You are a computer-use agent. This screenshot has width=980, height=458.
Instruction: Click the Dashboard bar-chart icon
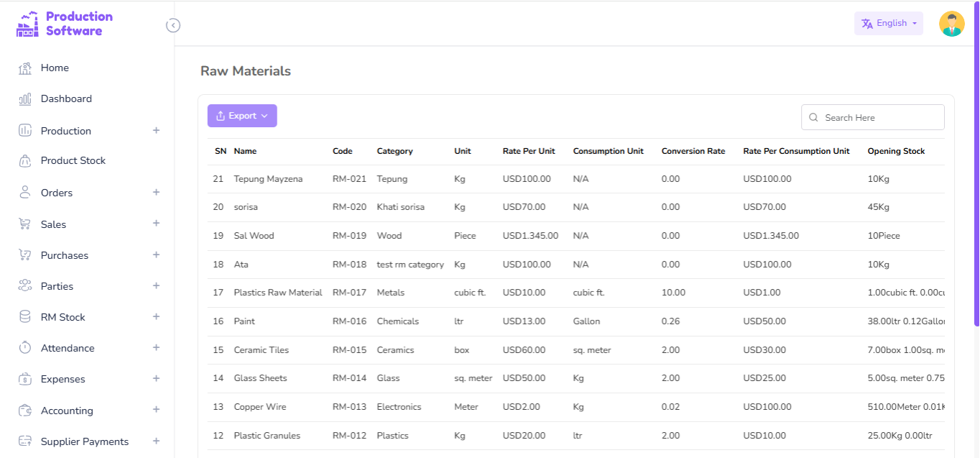pos(24,99)
